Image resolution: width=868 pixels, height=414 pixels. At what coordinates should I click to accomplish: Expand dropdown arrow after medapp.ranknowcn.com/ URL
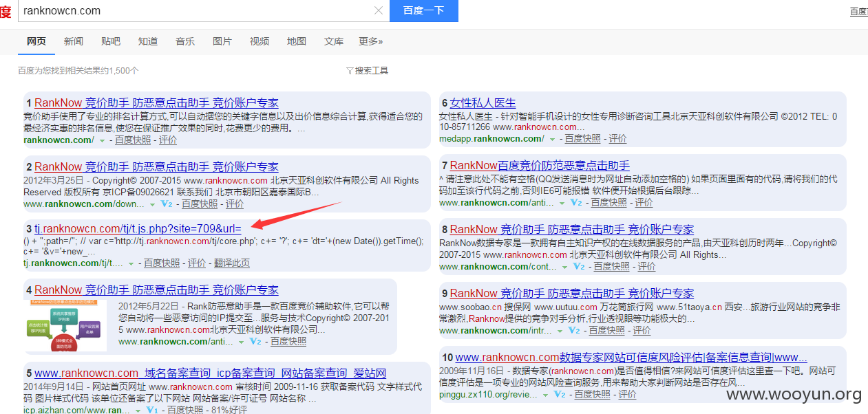[553, 139]
